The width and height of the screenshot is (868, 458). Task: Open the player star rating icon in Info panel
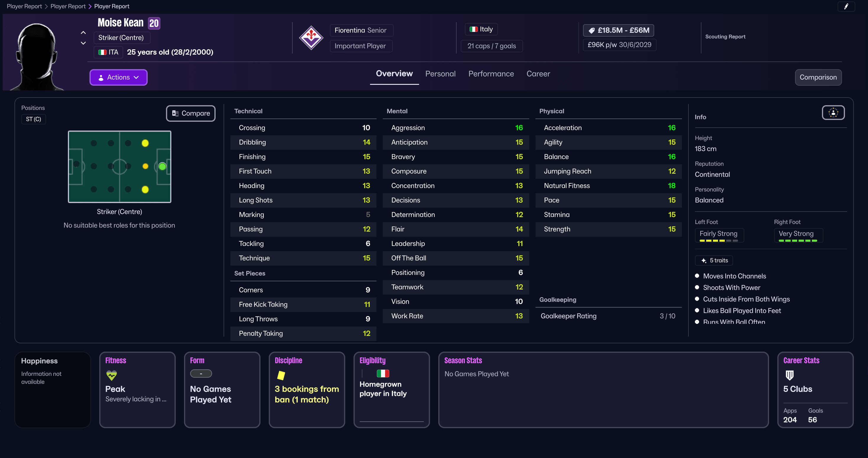(x=833, y=113)
